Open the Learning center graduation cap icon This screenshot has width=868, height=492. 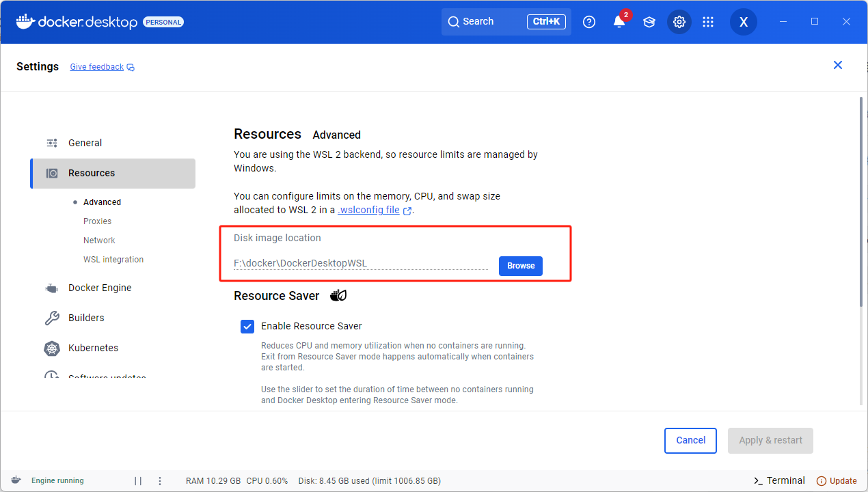[x=649, y=22]
